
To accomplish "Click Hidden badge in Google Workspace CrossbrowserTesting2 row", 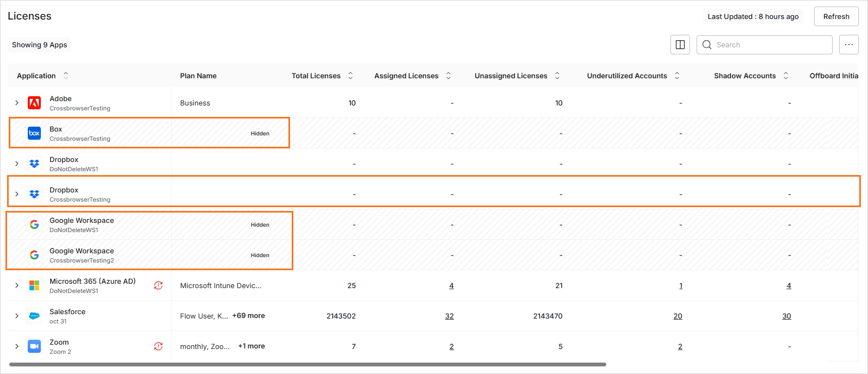I will tap(260, 255).
